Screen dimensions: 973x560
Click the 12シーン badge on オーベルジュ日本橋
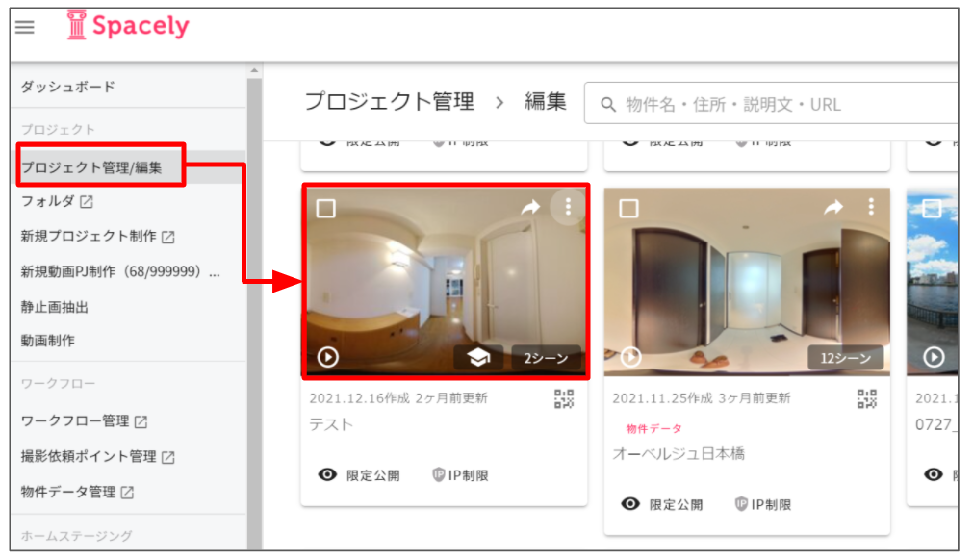coord(845,358)
